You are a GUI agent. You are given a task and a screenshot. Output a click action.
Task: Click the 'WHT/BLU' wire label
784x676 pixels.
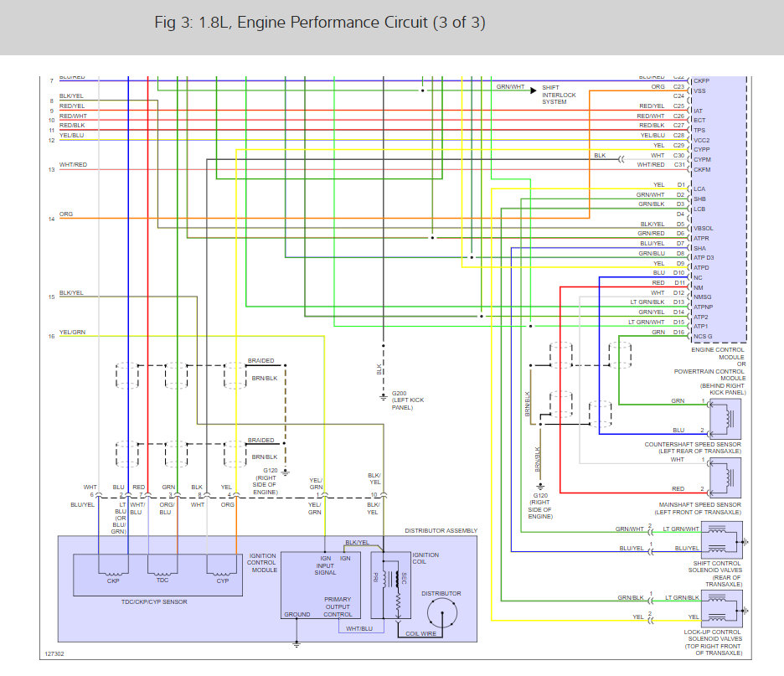(x=359, y=628)
